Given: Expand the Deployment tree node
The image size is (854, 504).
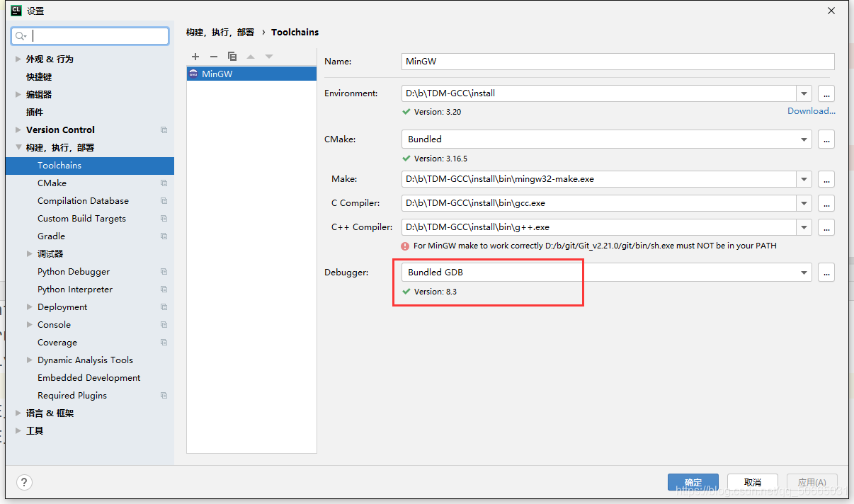Looking at the screenshot, I should click(30, 307).
